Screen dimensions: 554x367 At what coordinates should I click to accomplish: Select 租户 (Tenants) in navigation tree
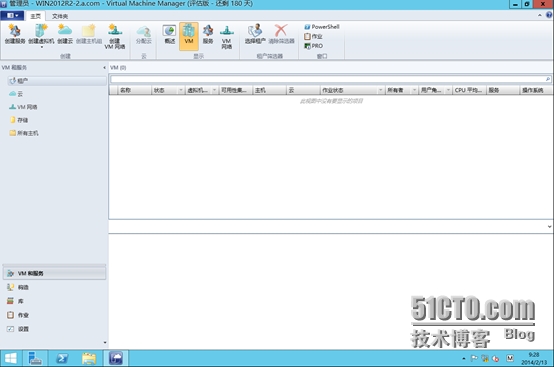(57, 81)
